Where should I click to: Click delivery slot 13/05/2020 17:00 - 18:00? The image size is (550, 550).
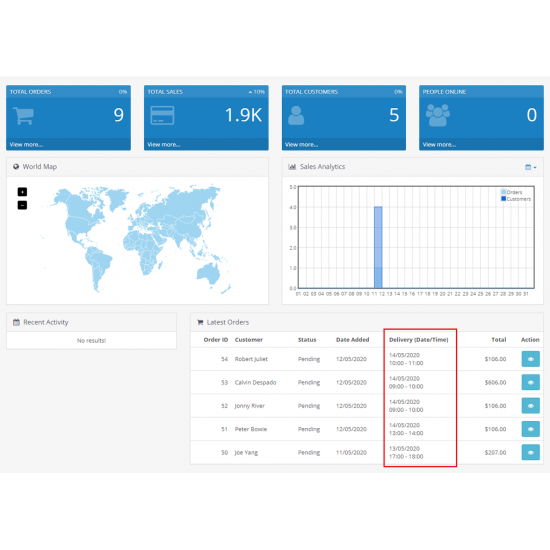click(406, 452)
